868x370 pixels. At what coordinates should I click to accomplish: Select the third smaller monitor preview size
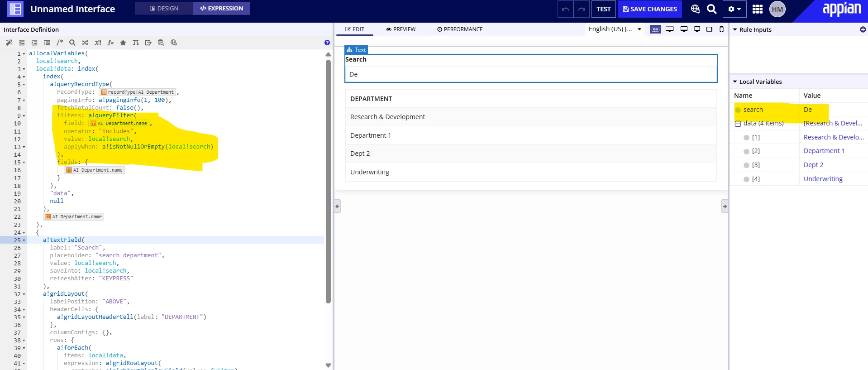point(697,29)
